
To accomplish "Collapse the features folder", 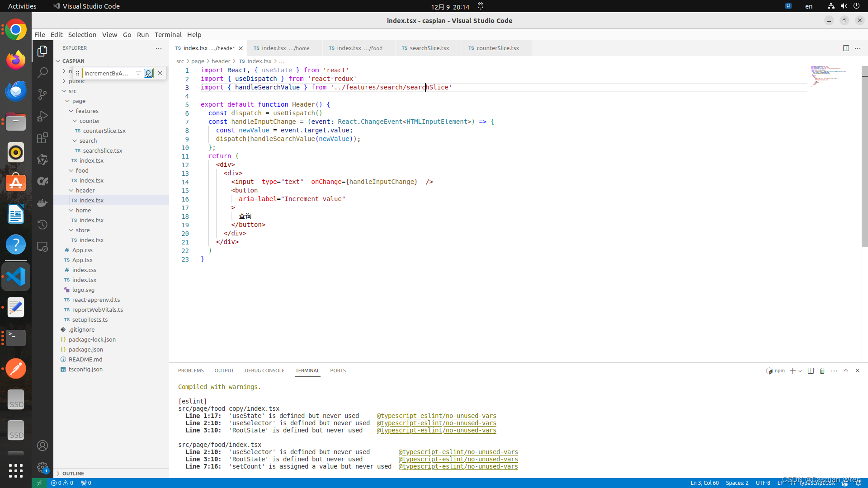I will click(71, 111).
